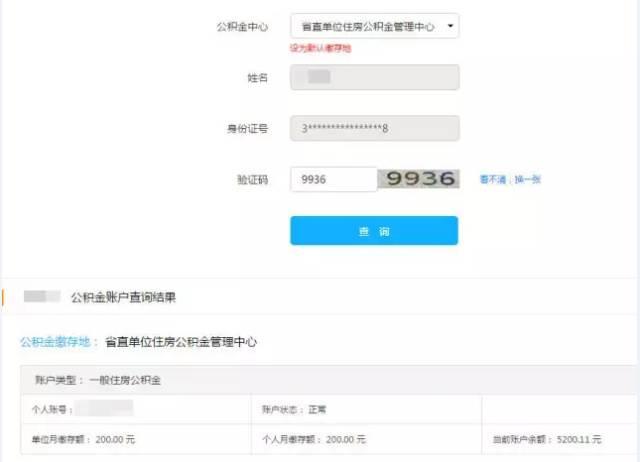Click the 9936 captcha image
The height and width of the screenshot is (462, 640).
[x=419, y=179]
